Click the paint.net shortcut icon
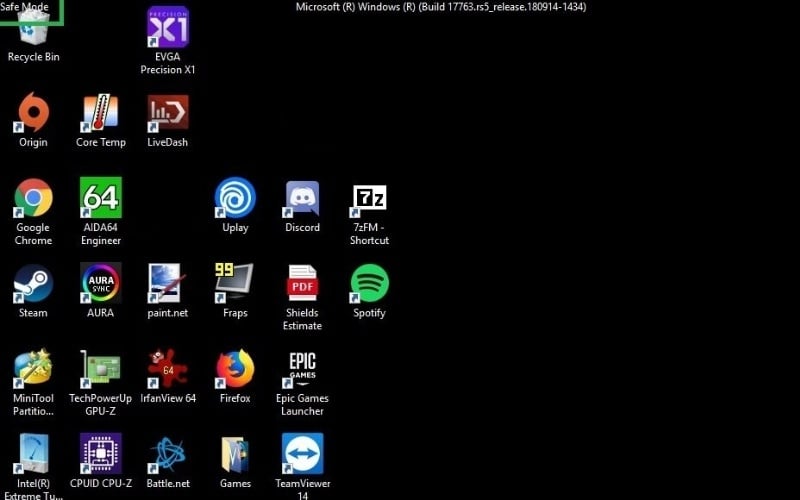The width and height of the screenshot is (800, 500). 168,283
